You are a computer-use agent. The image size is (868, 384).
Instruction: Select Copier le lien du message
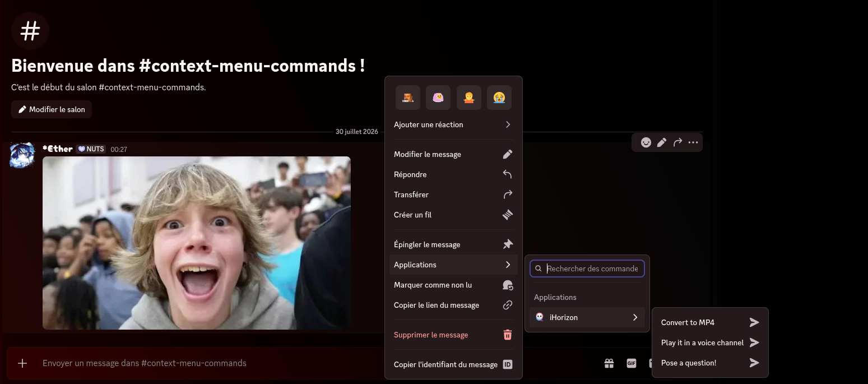click(x=453, y=305)
